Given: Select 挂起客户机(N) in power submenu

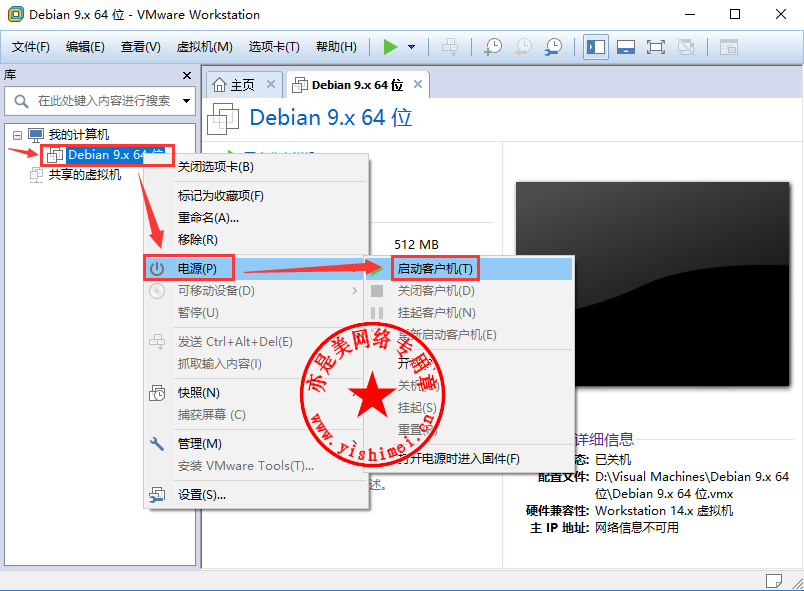Looking at the screenshot, I should tap(469, 313).
